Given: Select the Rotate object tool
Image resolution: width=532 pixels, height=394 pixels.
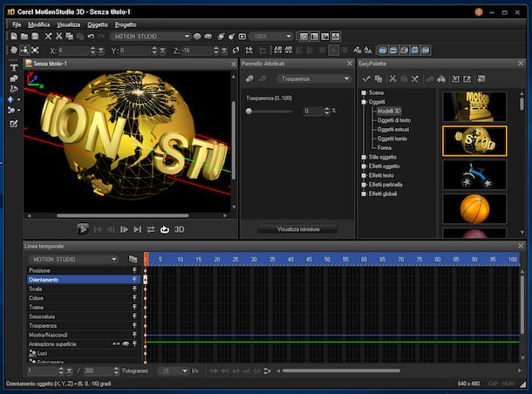Looking at the screenshot, I should [24, 51].
